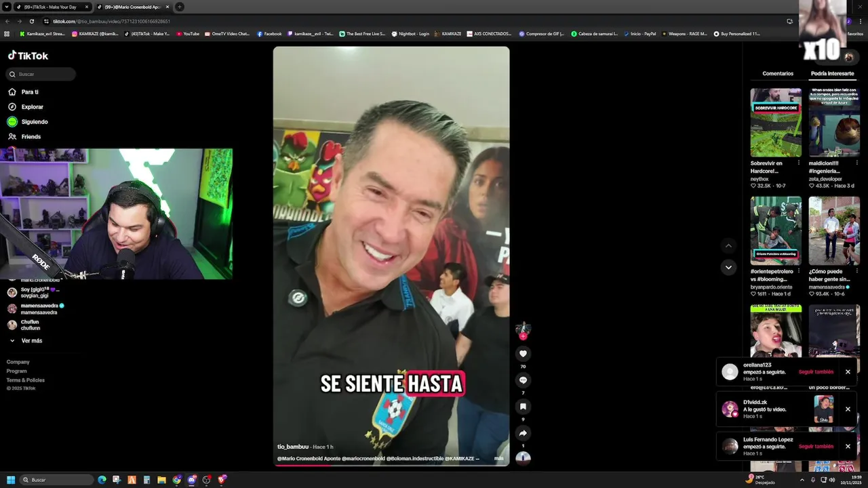Open Nightbot - Login bookmark
868x488 pixels.
[x=410, y=33]
